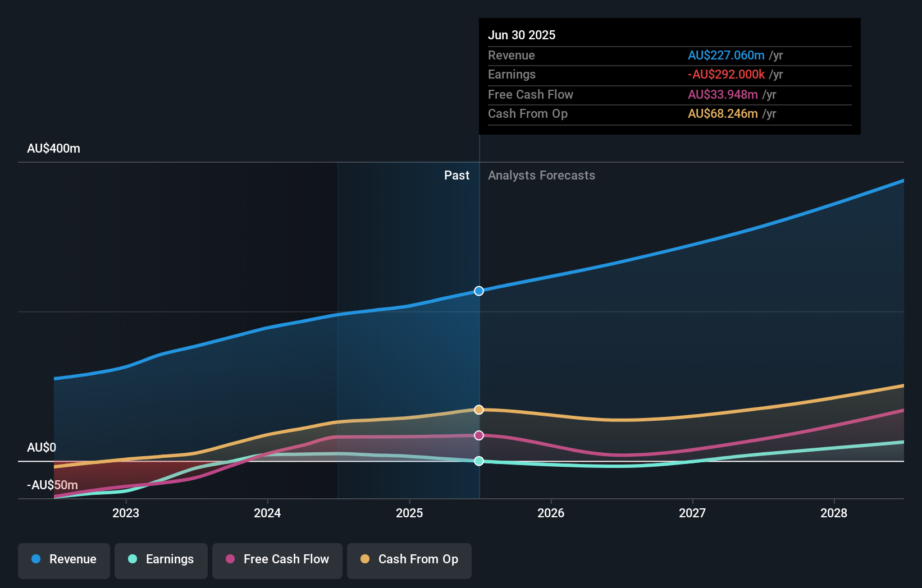Select the Revenue data point marker on chart
Screen dimensions: 922x588
click(x=478, y=291)
